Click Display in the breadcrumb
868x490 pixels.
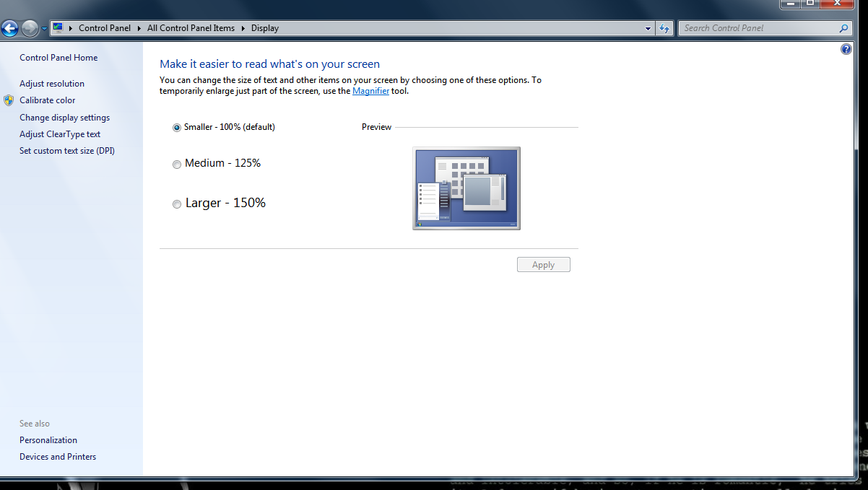point(265,28)
